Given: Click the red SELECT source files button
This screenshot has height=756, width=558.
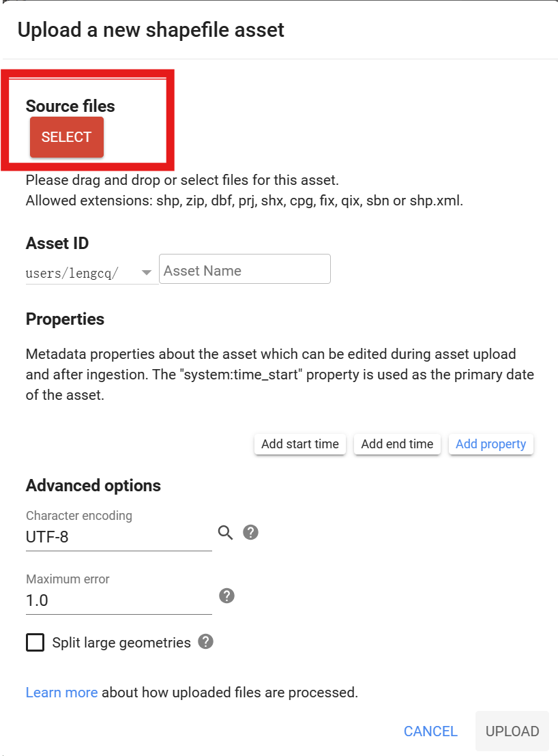Looking at the screenshot, I should [66, 137].
